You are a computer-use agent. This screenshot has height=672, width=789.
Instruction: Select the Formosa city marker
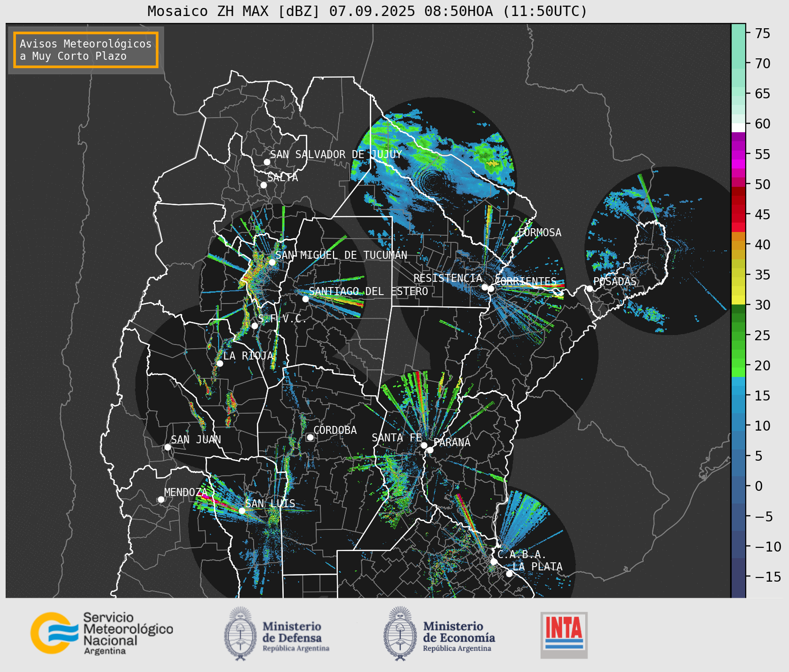tap(515, 240)
